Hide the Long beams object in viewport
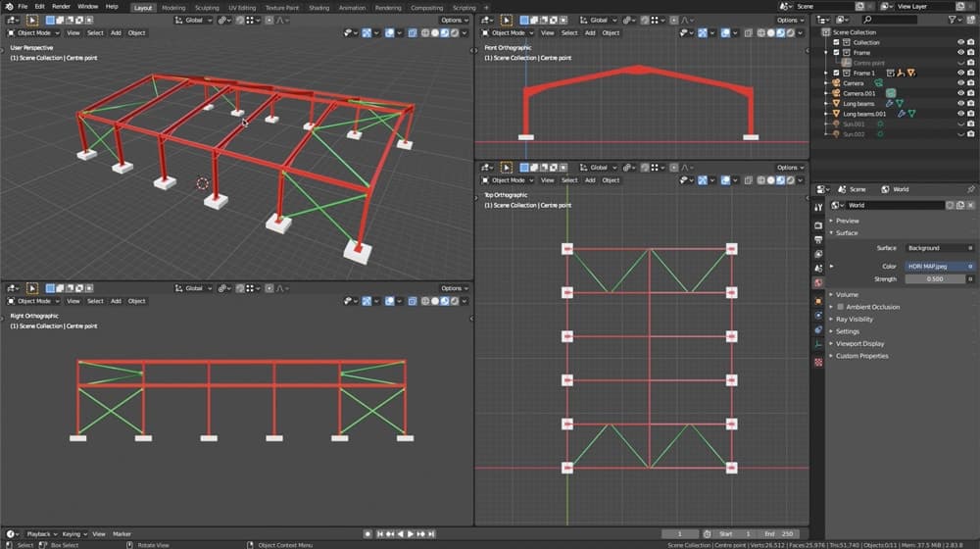Screen dimensions: 980x549 [960, 103]
